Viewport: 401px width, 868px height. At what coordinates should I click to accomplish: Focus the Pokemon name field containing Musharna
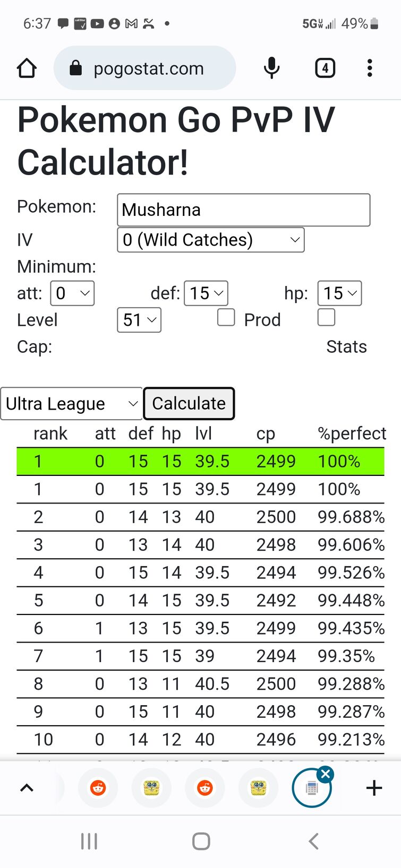tap(244, 210)
